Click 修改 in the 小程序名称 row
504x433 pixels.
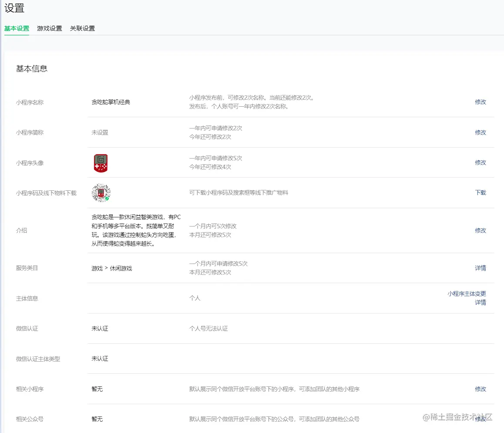(480, 102)
